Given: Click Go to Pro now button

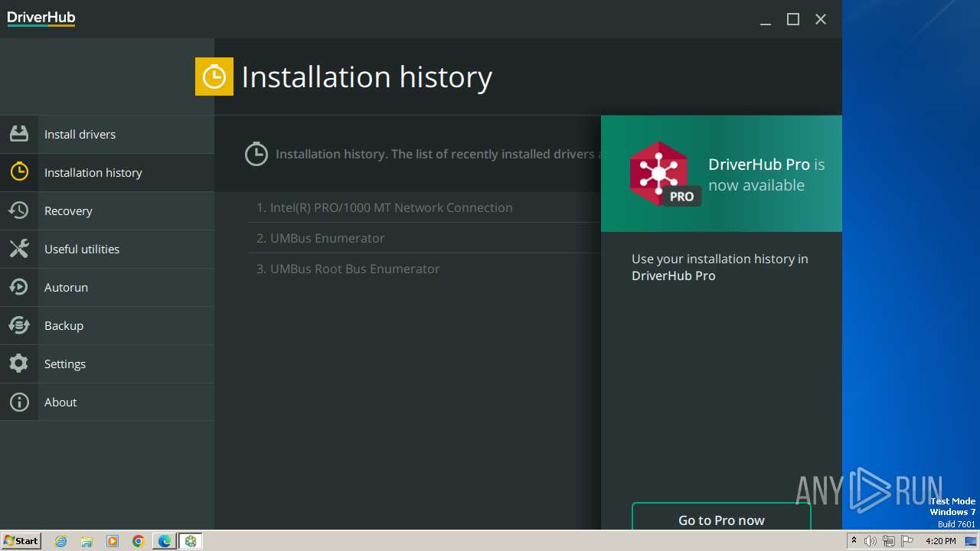Looking at the screenshot, I should [x=721, y=517].
